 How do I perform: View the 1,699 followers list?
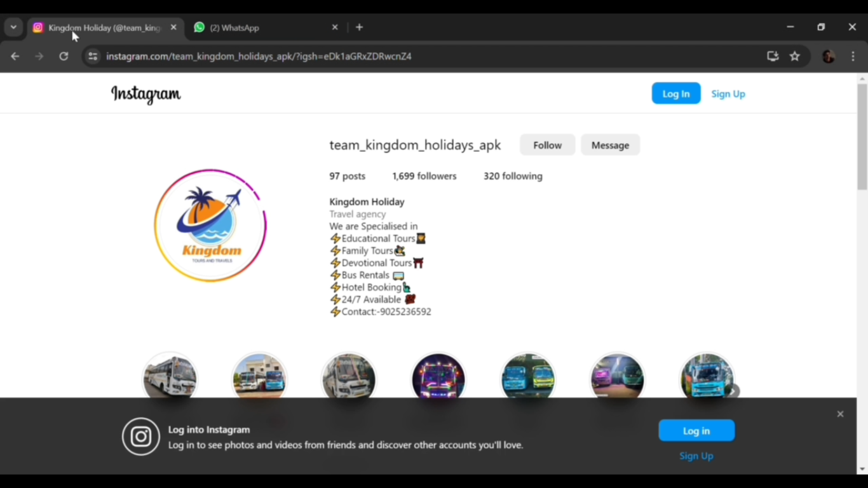pos(424,176)
